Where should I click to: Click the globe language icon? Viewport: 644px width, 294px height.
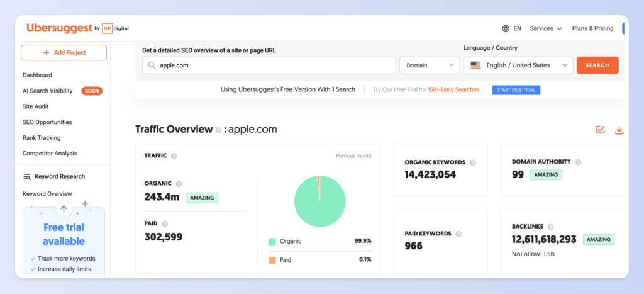[x=506, y=28]
